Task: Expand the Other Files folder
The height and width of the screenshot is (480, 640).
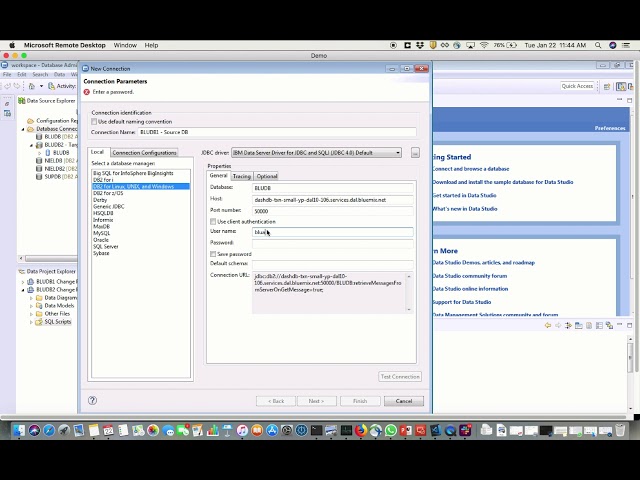Action: tap(31, 314)
